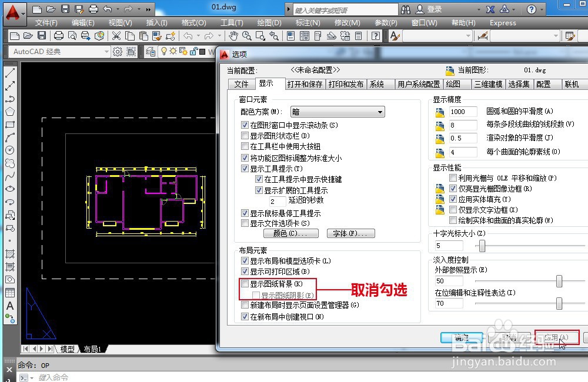Click the arc smoothness 1000 input field
The width and height of the screenshot is (588, 382).
point(463,112)
